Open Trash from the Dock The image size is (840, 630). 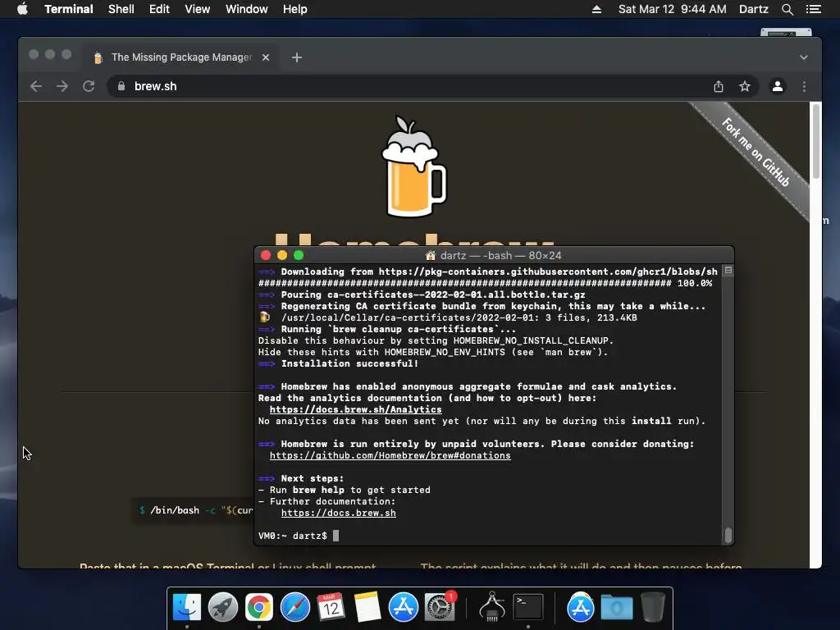point(653,607)
